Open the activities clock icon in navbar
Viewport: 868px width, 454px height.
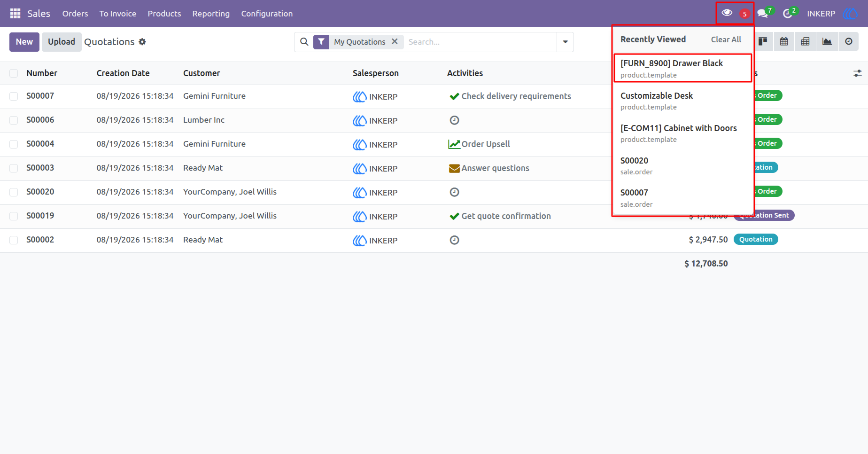[x=788, y=14]
